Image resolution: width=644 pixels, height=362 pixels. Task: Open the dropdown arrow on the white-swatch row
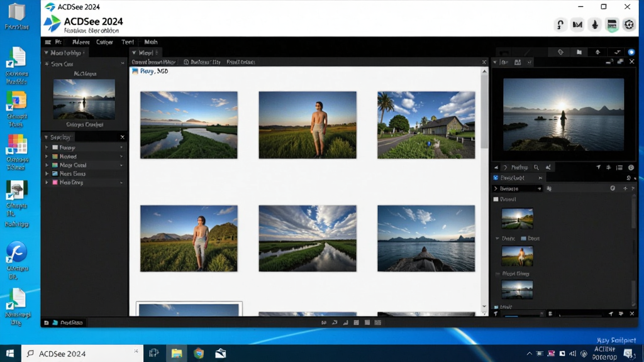(121, 147)
